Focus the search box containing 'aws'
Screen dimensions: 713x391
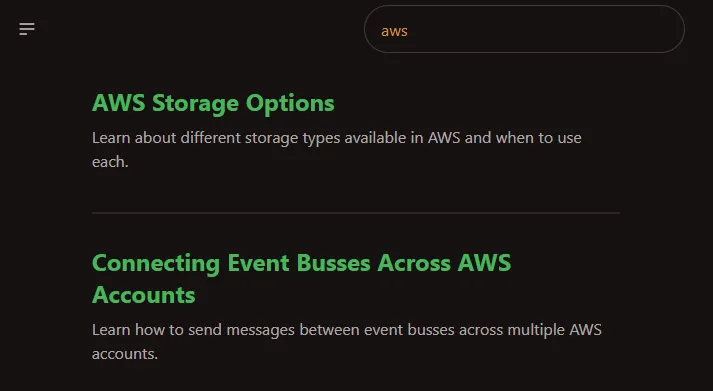coord(524,29)
